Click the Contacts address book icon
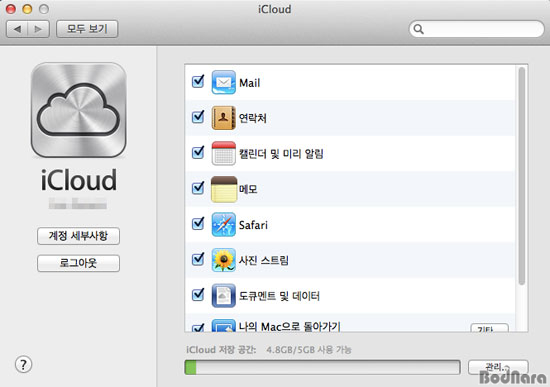The width and height of the screenshot is (550, 387). click(223, 118)
